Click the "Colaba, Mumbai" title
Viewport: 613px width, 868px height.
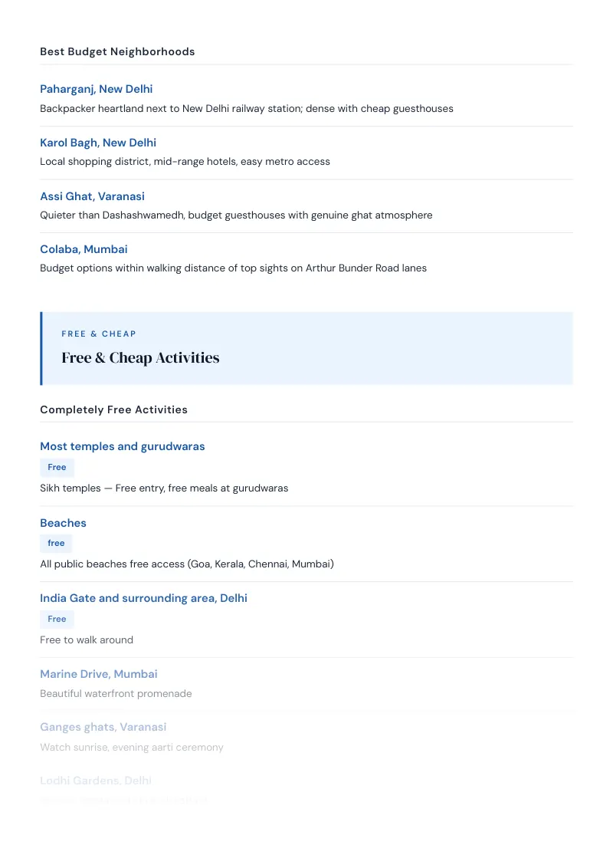pyautogui.click(x=84, y=250)
